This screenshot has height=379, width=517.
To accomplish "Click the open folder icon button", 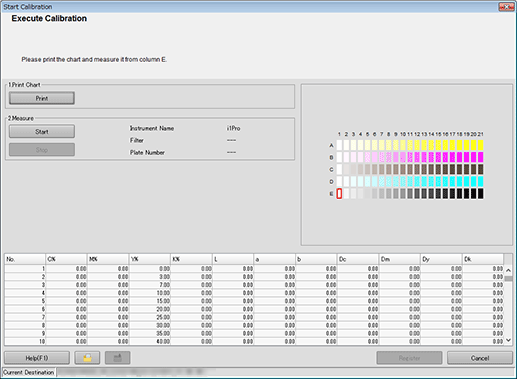I will pyautogui.click(x=87, y=358).
